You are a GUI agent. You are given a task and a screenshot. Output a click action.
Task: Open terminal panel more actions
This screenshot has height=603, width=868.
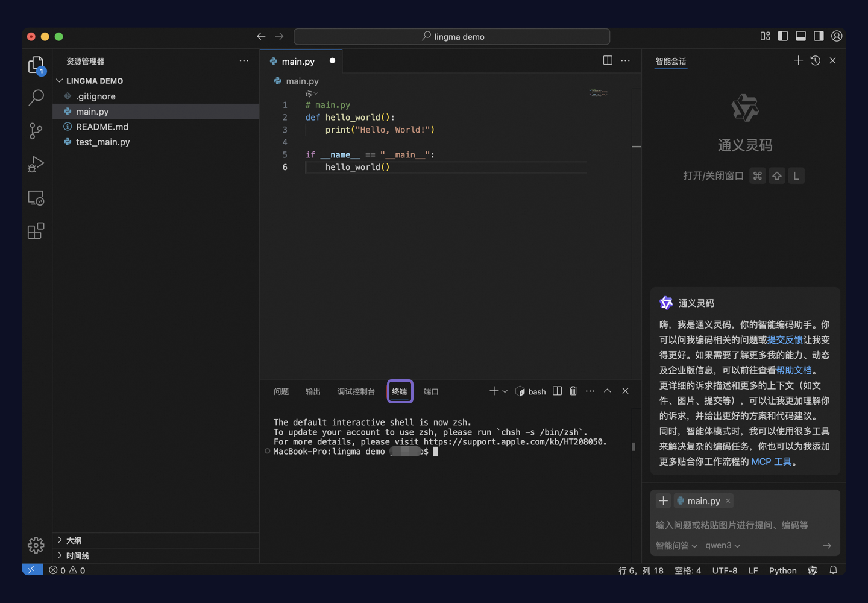(x=590, y=391)
